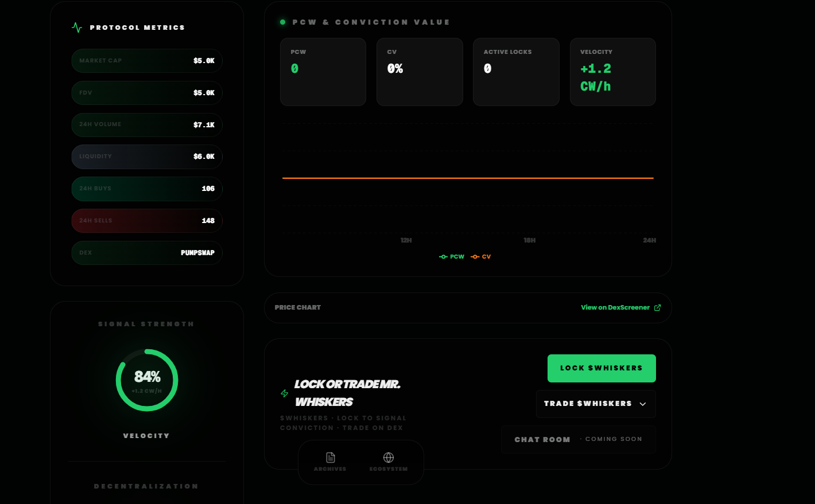Click the DEX Pumpswap row
The width and height of the screenshot is (815, 504).
pos(147,253)
